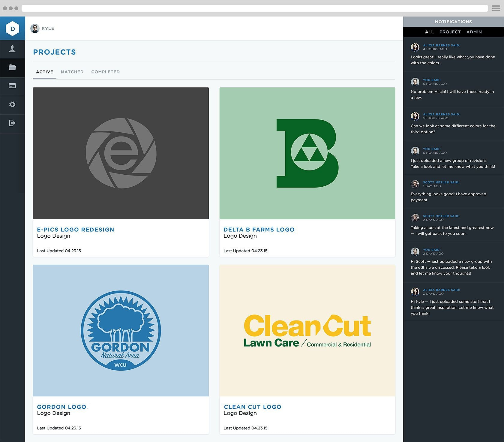The image size is (504, 442).
Task: Open the Delta B Farms Logo title link
Action: coord(259,230)
